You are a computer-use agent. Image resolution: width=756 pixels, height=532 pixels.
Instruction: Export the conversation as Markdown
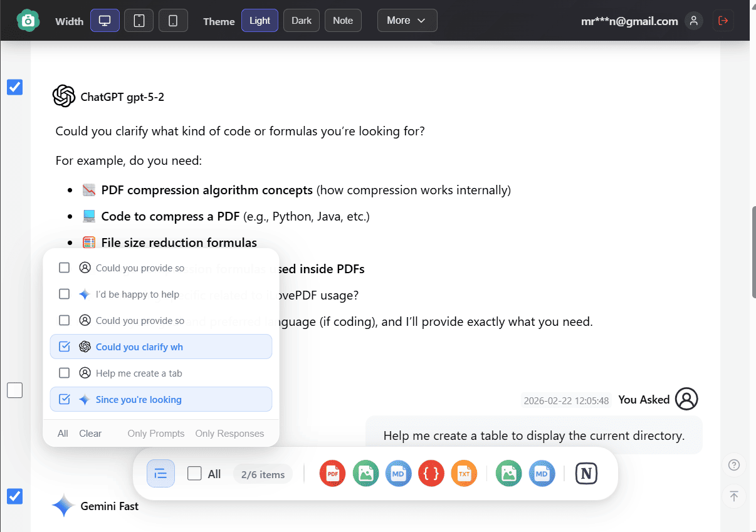399,473
